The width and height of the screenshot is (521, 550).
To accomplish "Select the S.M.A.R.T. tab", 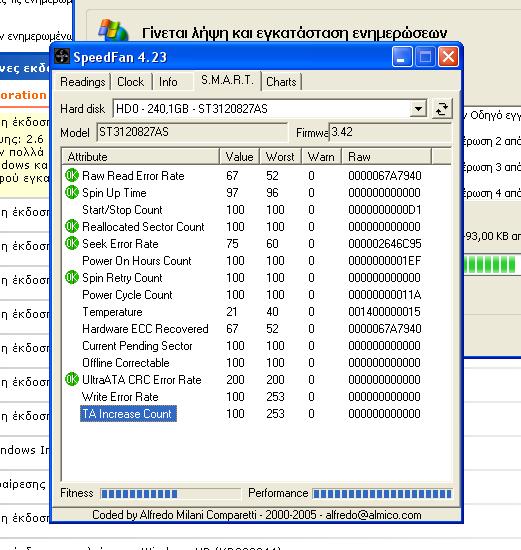I will pos(227,80).
